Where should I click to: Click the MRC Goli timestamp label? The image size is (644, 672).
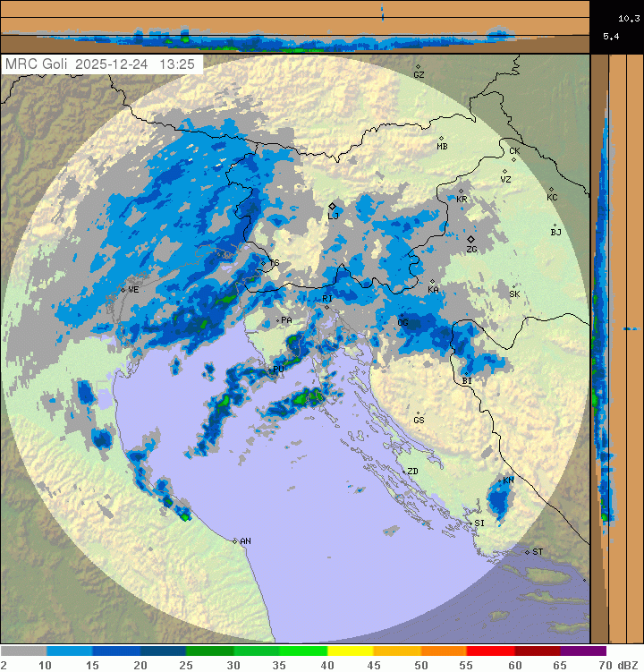[103, 64]
